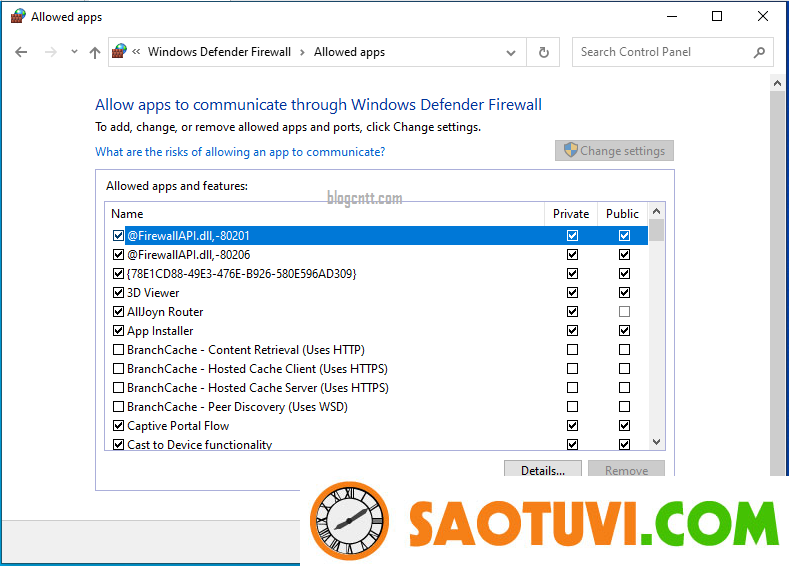789x566 pixels.
Task: Toggle Public for @FirewallAPI.dll,-80201
Action: (624, 235)
